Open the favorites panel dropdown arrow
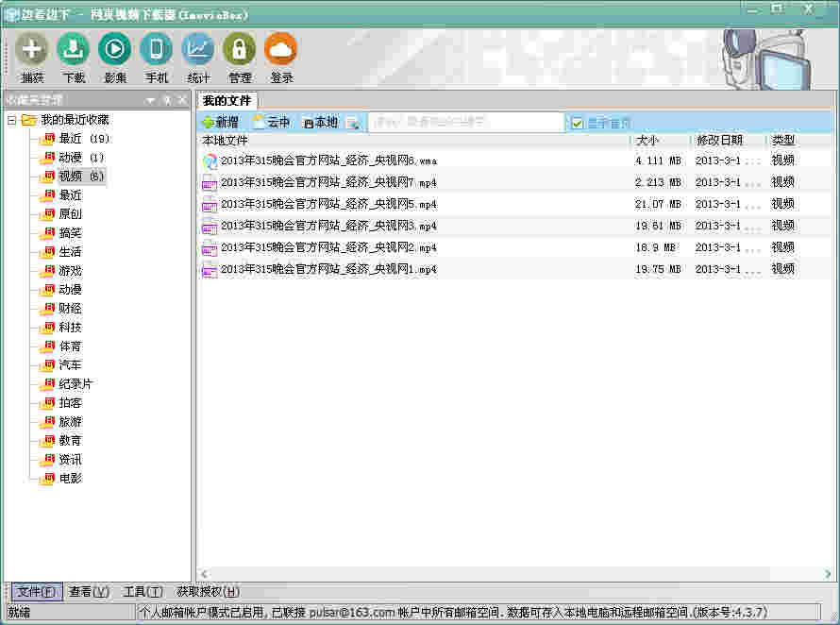This screenshot has width=840, height=625. pyautogui.click(x=150, y=100)
